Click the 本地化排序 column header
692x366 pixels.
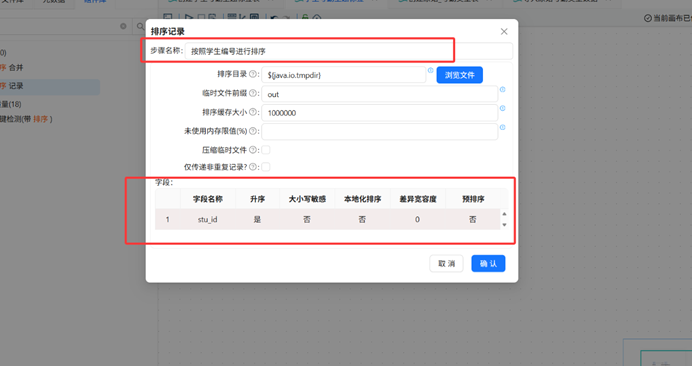362,199
